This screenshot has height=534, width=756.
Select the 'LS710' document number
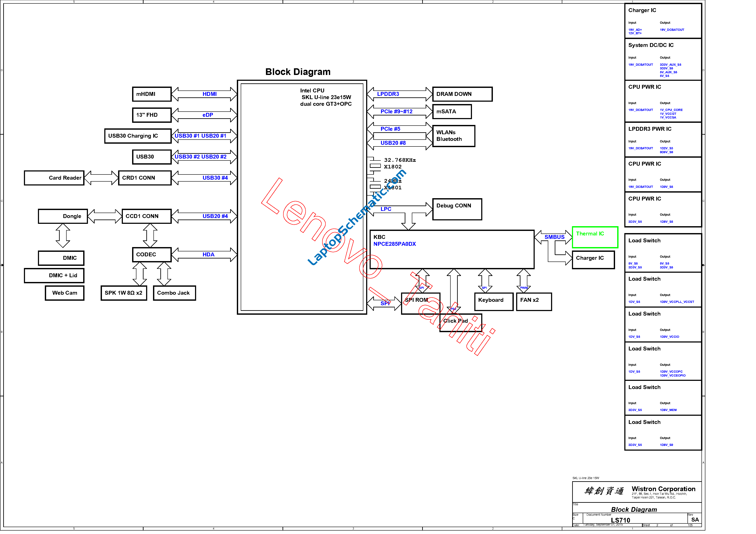620,520
